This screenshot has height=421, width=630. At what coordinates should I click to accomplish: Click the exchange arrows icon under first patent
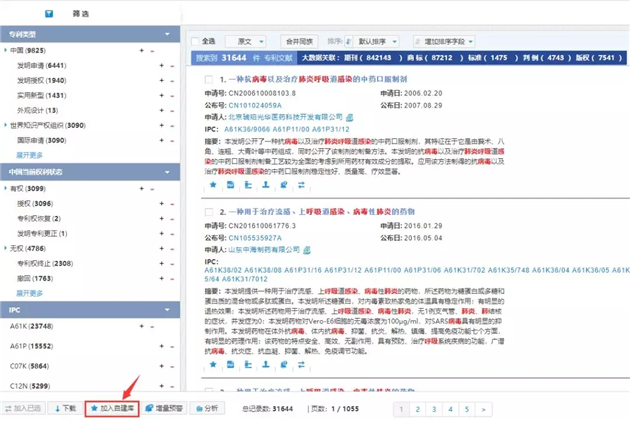(301, 185)
